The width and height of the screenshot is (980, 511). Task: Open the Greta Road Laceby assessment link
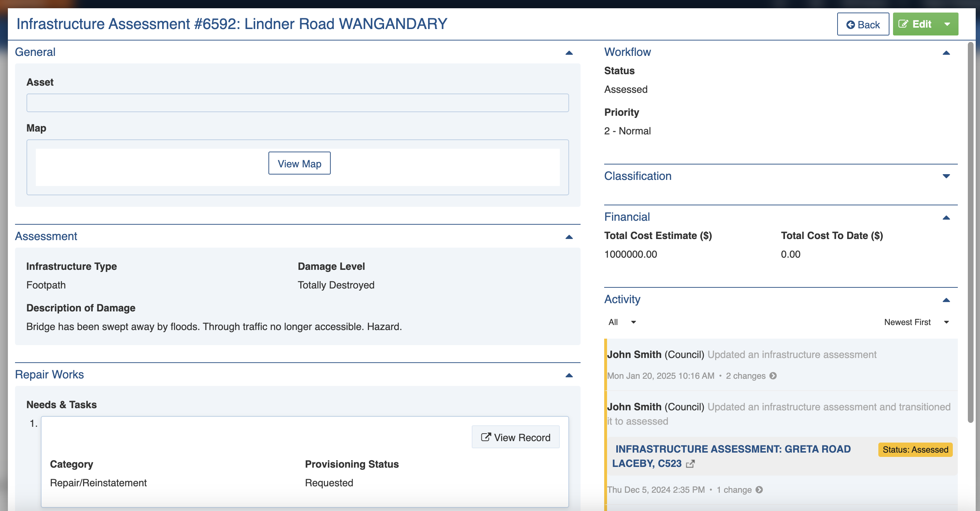pos(732,449)
